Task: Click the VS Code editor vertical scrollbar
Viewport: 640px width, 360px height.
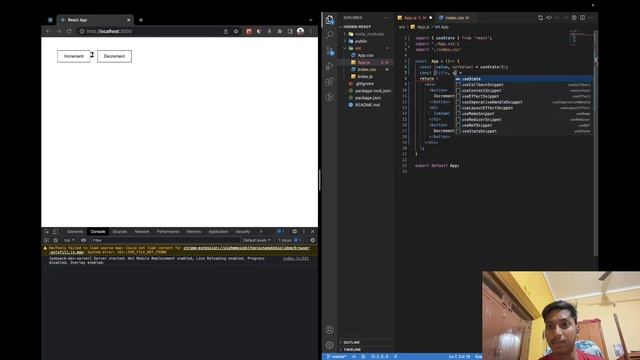Action: click(x=596, y=143)
